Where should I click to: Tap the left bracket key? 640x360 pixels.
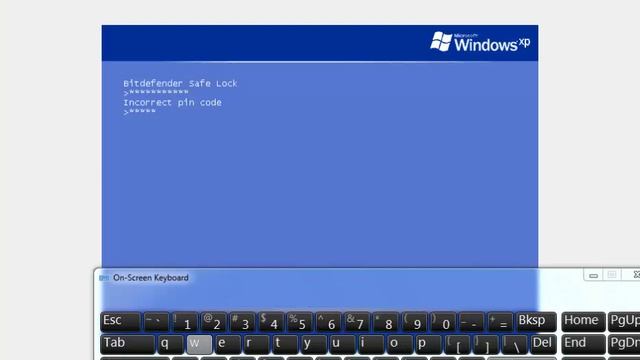[457, 344]
